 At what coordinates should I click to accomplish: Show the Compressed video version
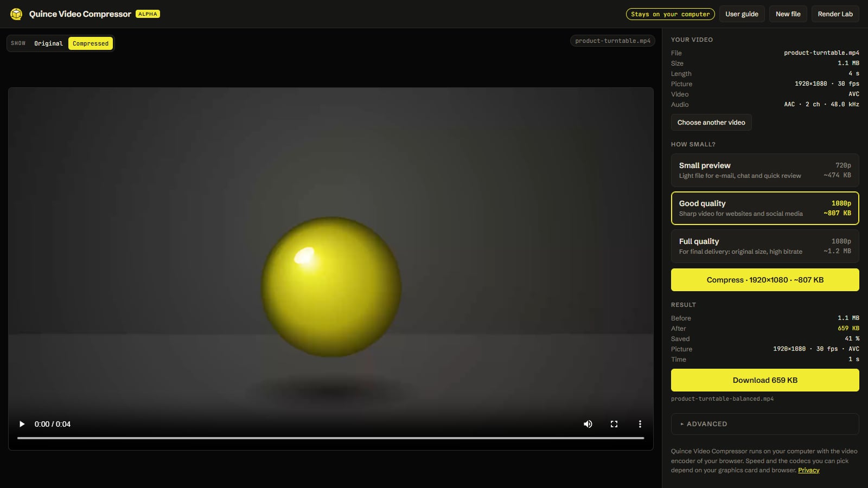(x=91, y=43)
